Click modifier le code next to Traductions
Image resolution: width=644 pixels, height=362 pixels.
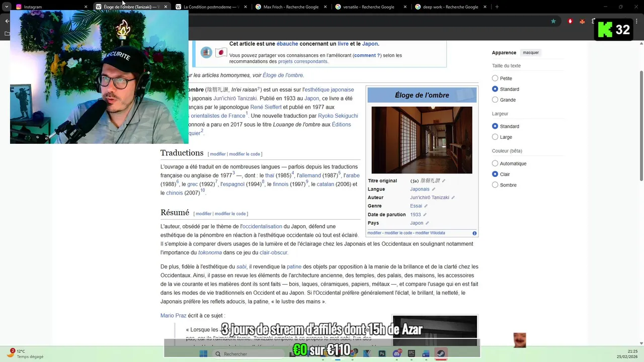click(245, 154)
